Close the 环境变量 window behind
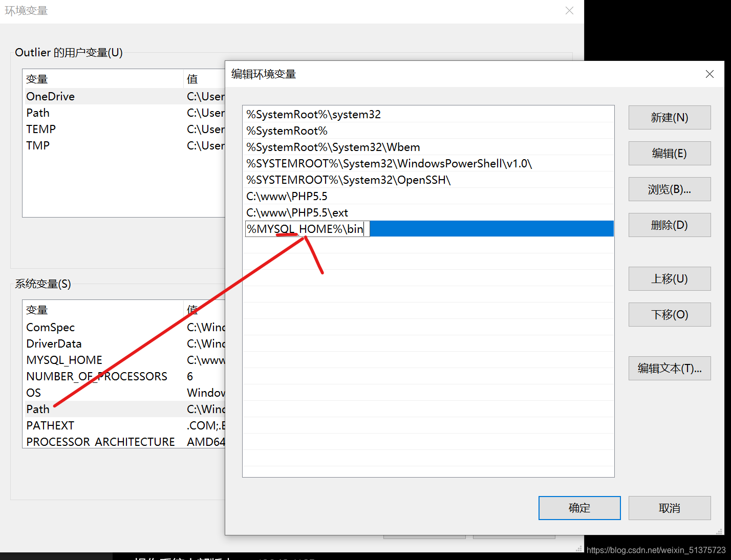The height and width of the screenshot is (560, 731). (569, 11)
